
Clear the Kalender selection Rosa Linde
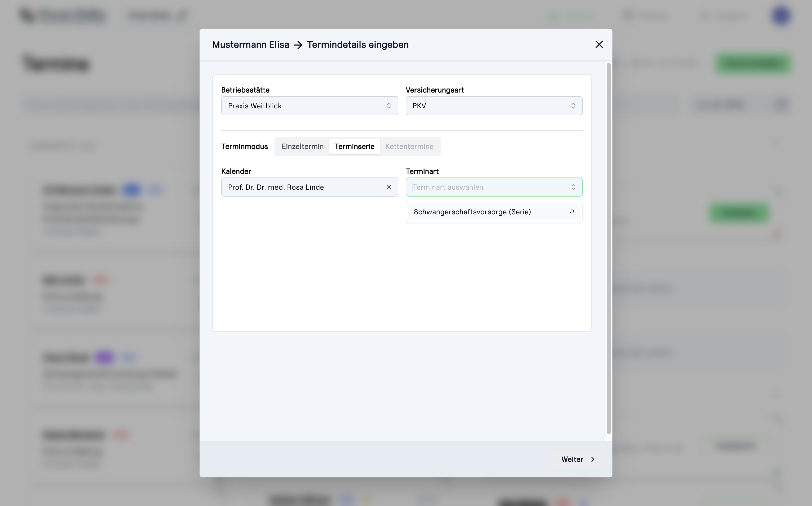pyautogui.click(x=389, y=187)
